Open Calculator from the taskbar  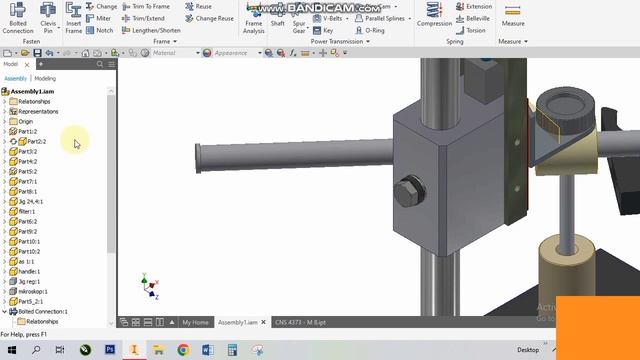pos(232,350)
